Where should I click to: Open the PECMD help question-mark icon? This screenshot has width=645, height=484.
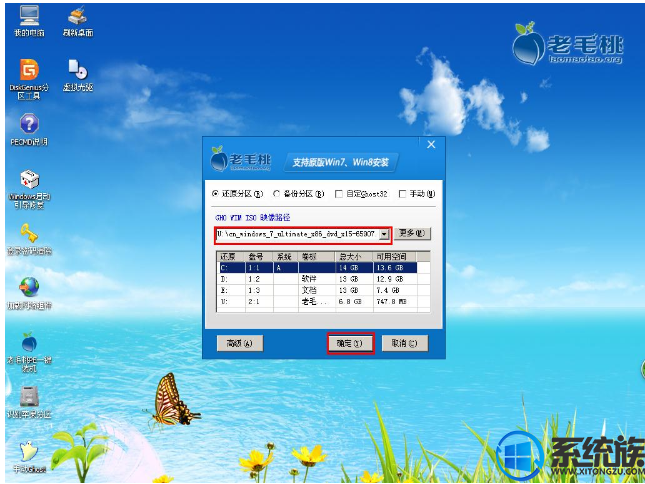pyautogui.click(x=29, y=129)
